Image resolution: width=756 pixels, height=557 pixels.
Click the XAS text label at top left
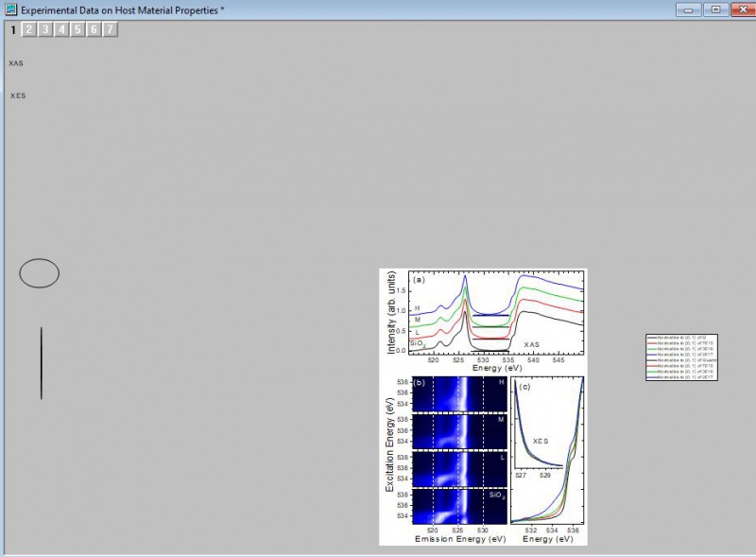(x=16, y=63)
